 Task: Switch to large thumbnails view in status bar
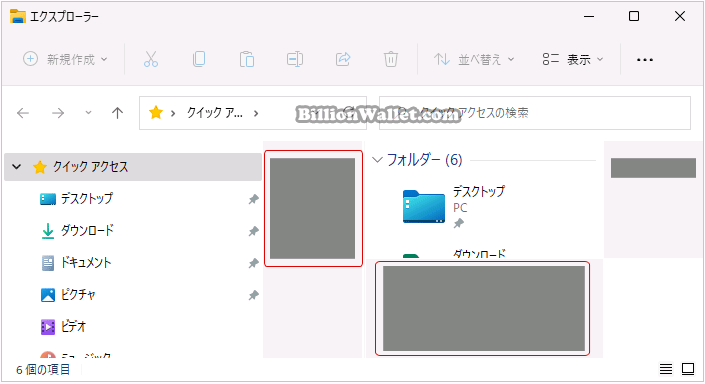coord(688,369)
